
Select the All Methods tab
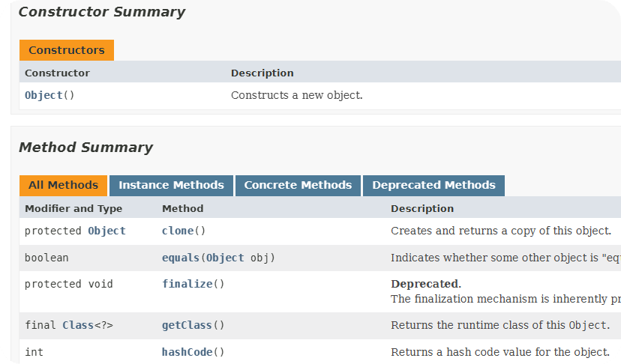tap(63, 185)
